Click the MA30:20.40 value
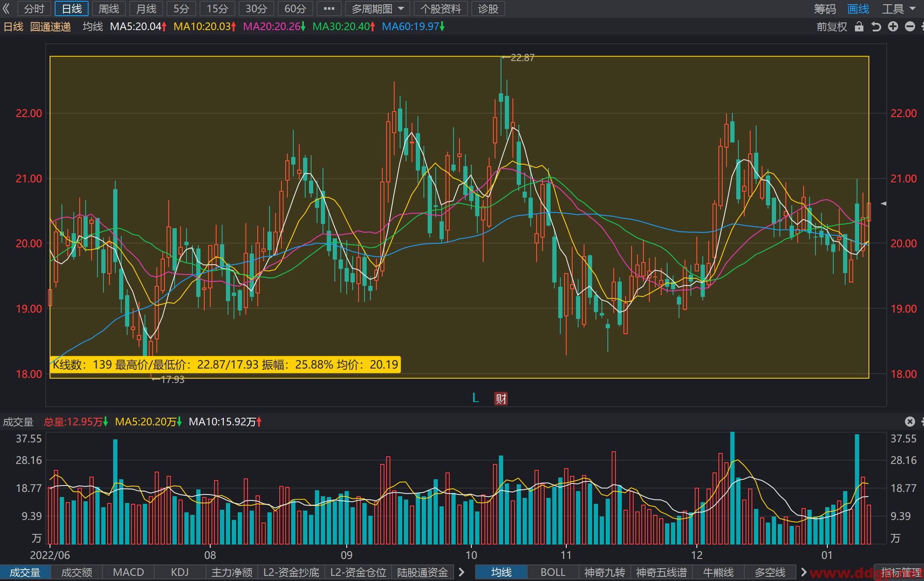This screenshot has height=581, width=924. tap(344, 27)
